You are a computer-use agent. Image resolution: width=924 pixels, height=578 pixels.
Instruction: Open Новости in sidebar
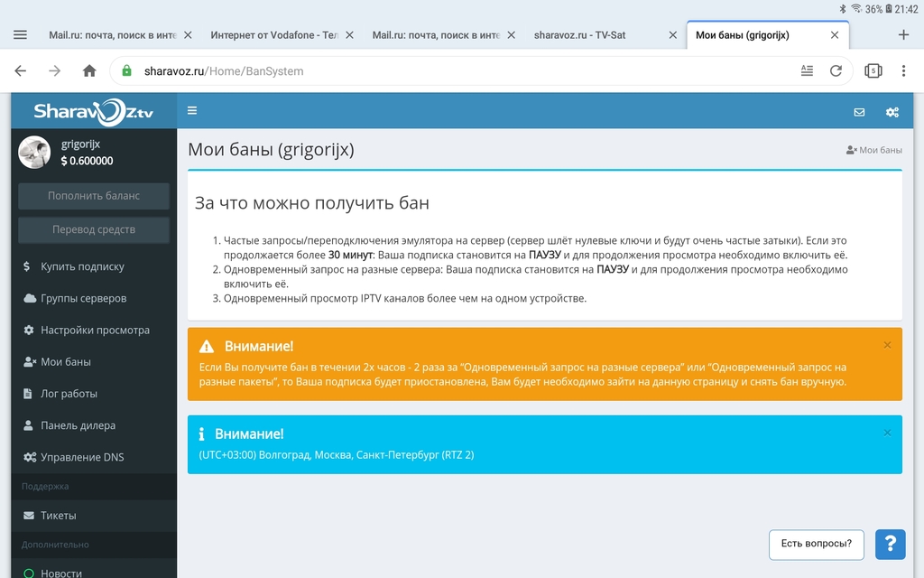[94, 573]
